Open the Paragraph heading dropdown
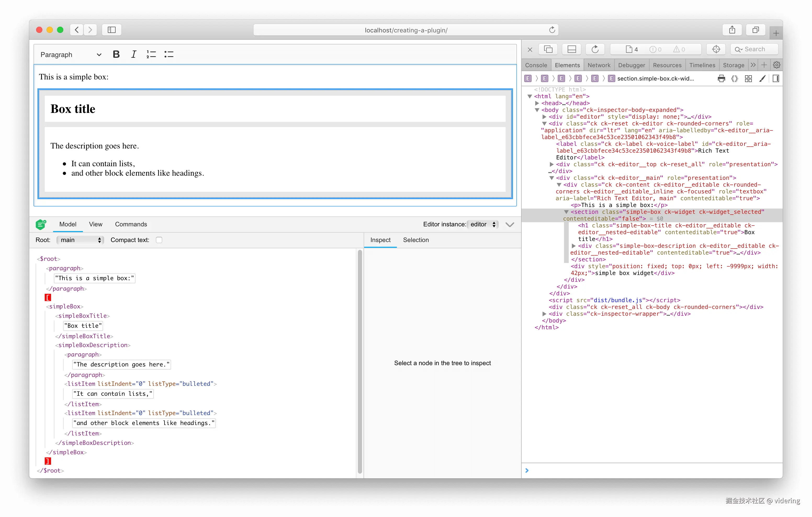Image resolution: width=812 pixels, height=517 pixels. pyautogui.click(x=71, y=55)
